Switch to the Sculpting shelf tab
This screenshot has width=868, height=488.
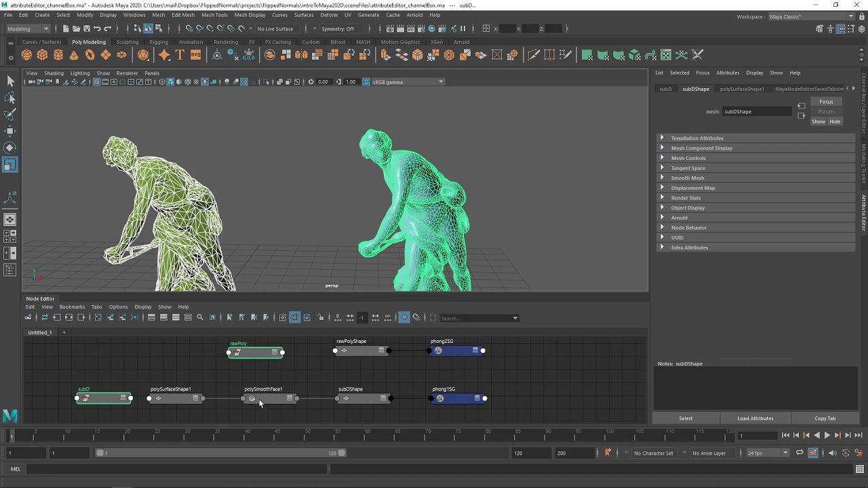point(127,42)
